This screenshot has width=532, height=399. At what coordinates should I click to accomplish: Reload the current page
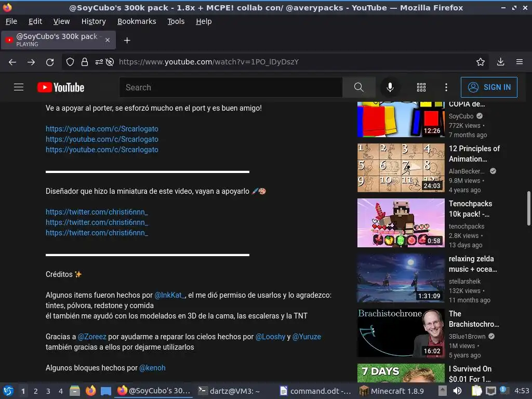(50, 62)
